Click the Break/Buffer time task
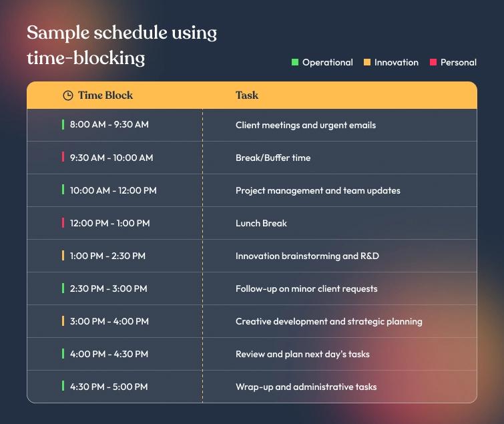 point(272,158)
